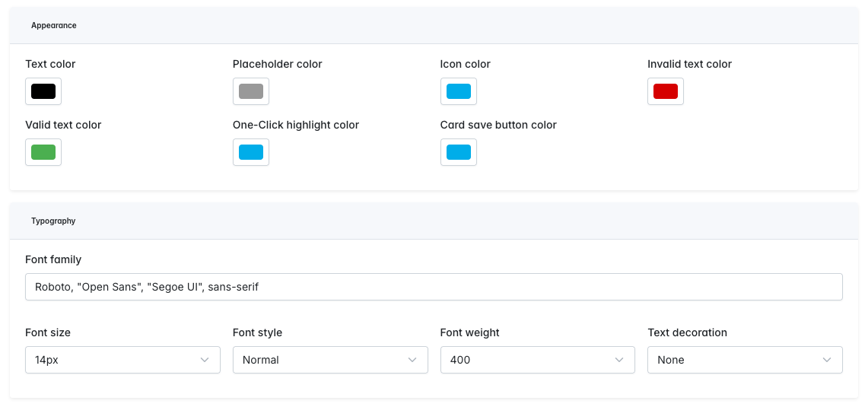The height and width of the screenshot is (407, 868).
Task: Expand the Font style dropdown set to Normal
Action: point(329,360)
